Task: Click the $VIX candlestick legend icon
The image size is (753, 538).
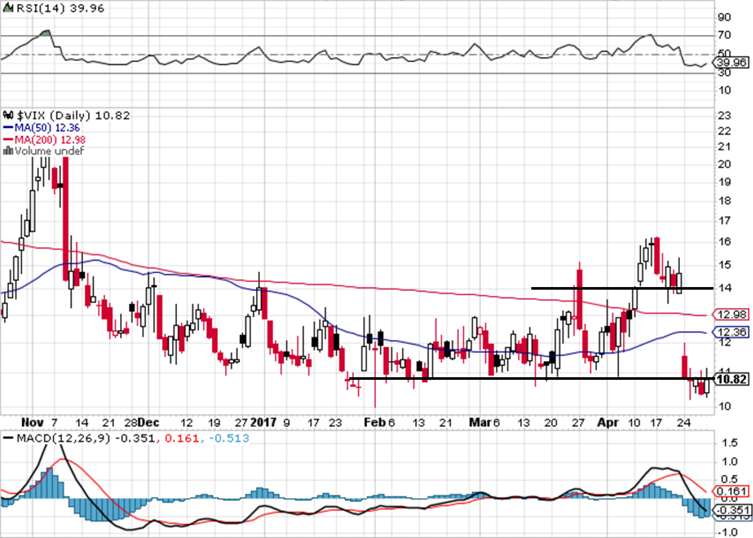Action: point(8,115)
